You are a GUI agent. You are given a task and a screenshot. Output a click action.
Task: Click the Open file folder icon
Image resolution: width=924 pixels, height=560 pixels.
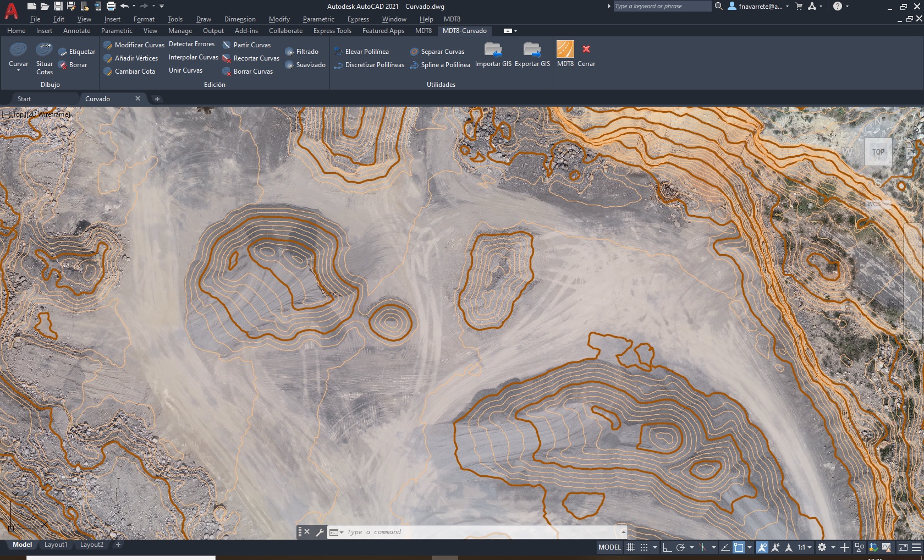[45, 6]
